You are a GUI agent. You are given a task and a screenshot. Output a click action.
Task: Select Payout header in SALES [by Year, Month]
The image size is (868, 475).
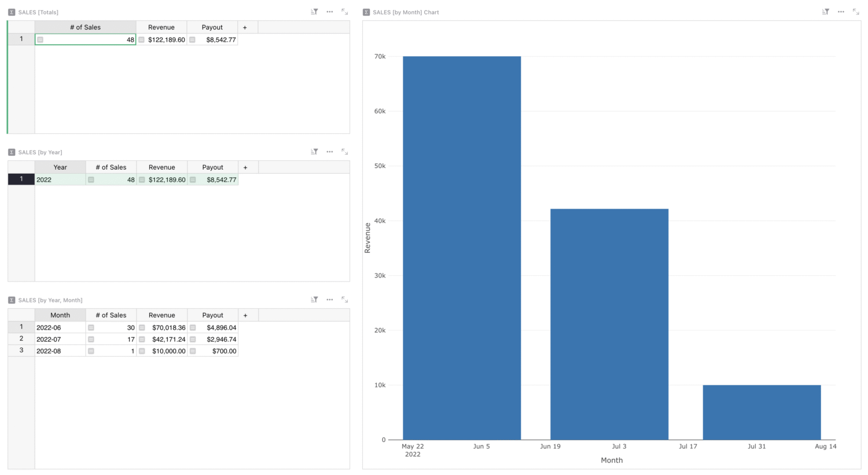pos(213,315)
